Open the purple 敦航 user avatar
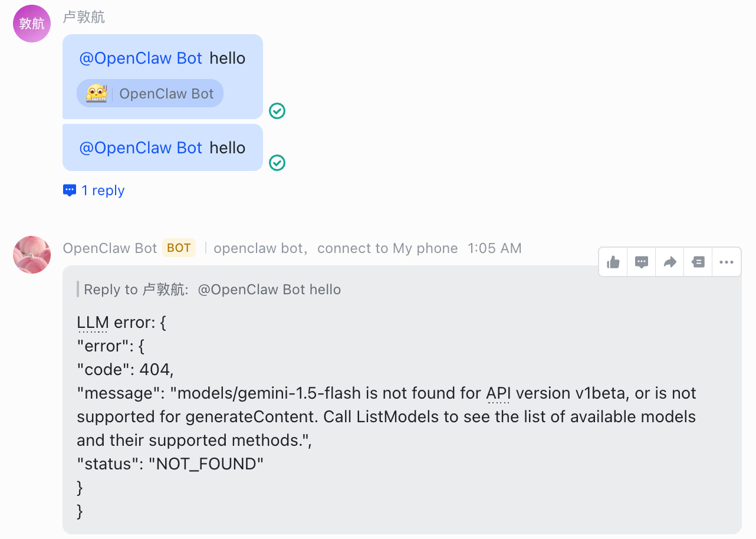Screen dimensions: 756x539 [x=32, y=24]
